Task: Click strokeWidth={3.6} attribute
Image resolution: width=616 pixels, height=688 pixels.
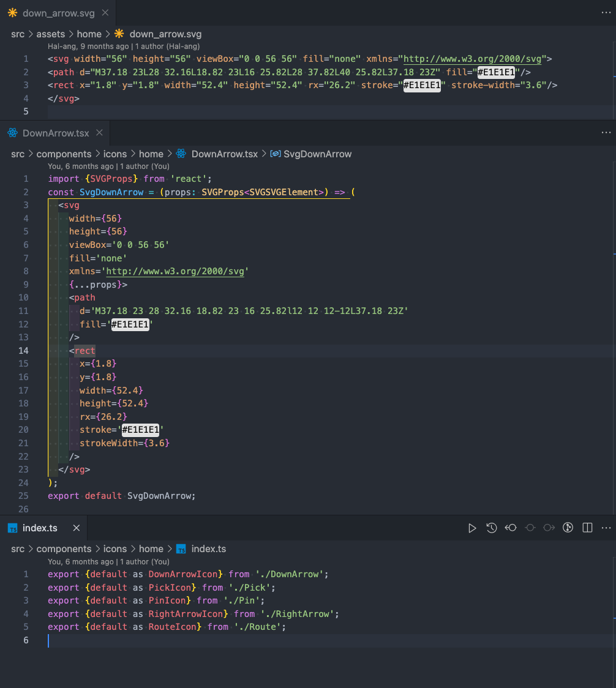Action: (124, 443)
